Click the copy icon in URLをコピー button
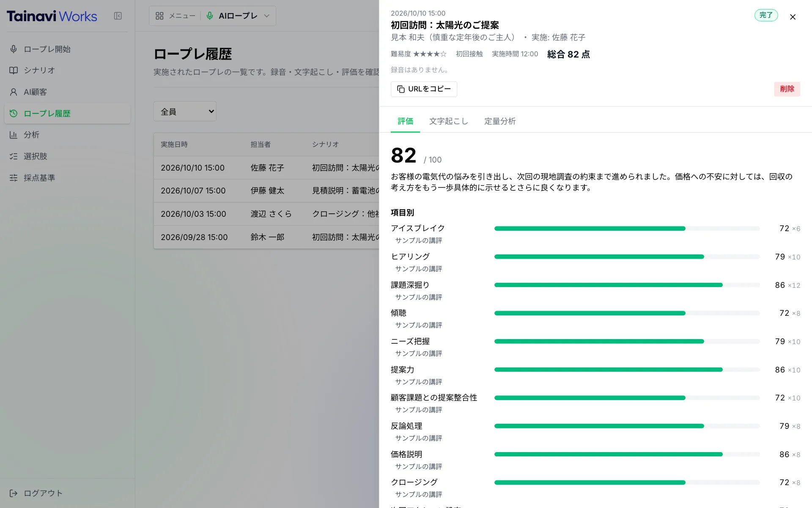The width and height of the screenshot is (812, 508). coord(401,89)
